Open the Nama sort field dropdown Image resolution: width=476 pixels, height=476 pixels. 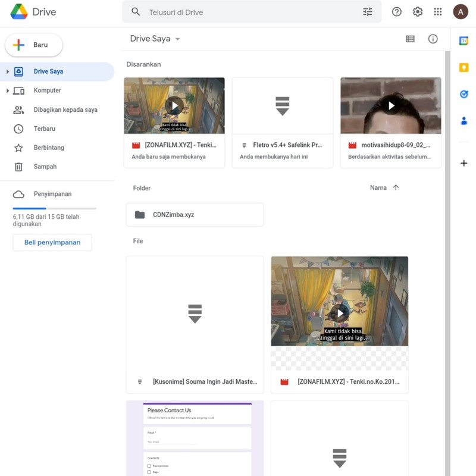click(378, 187)
